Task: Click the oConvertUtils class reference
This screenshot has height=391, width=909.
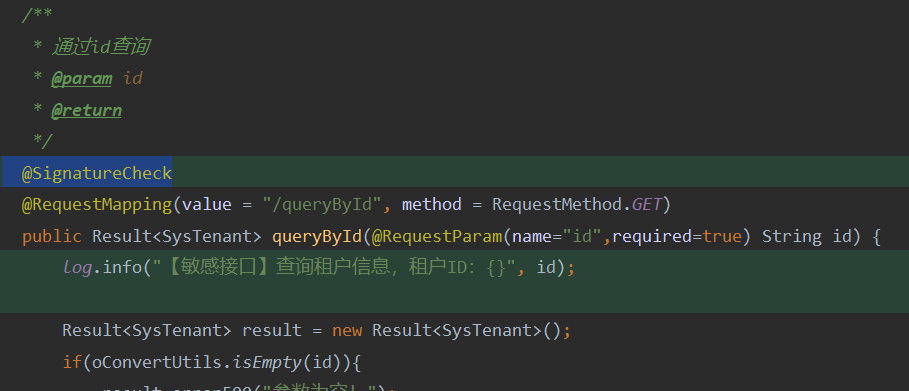Action: coord(157,363)
